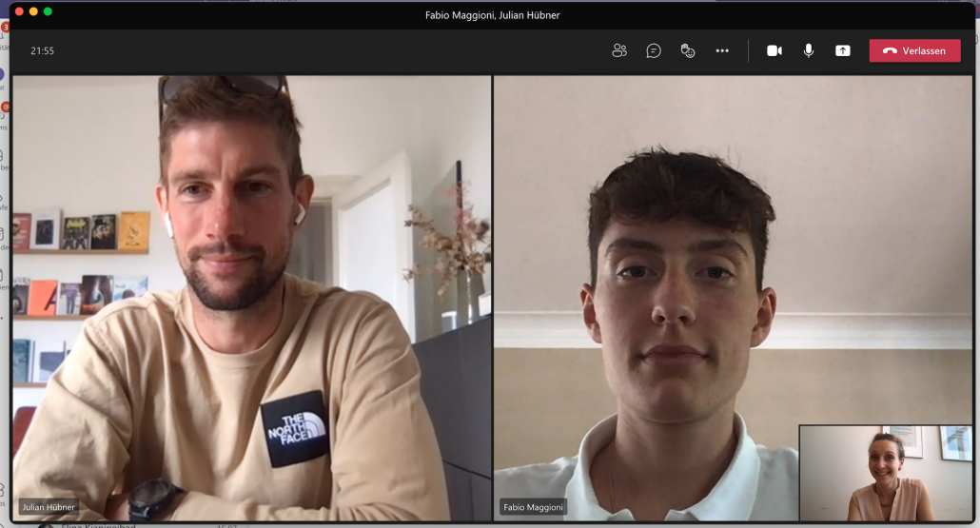Open more actions menu
This screenshot has width=980, height=528.
[x=722, y=50]
